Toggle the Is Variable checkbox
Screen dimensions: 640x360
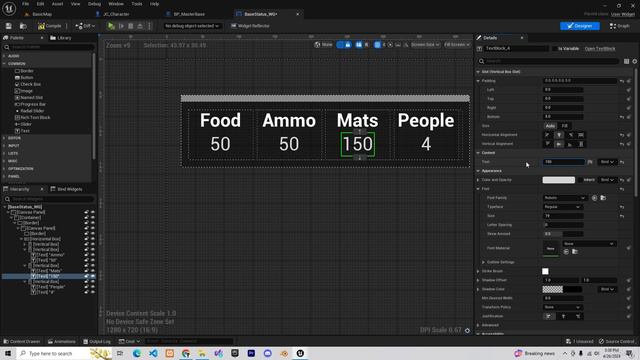pos(555,49)
